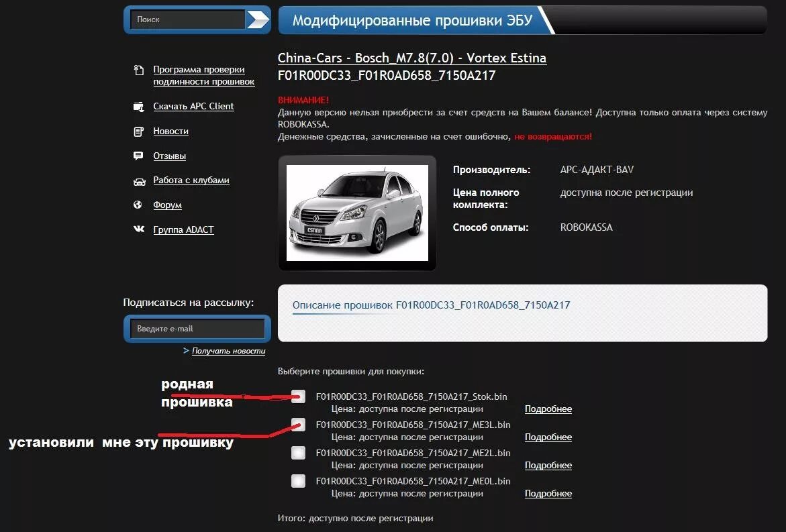
Task: Click the speech bubble icon next to 'Отзывы'
Action: [139, 156]
